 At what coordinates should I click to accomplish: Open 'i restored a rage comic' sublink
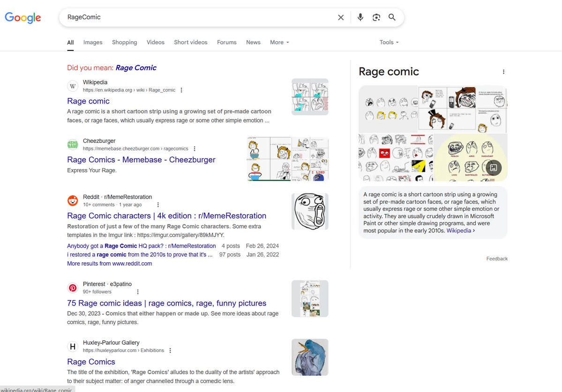(x=140, y=254)
